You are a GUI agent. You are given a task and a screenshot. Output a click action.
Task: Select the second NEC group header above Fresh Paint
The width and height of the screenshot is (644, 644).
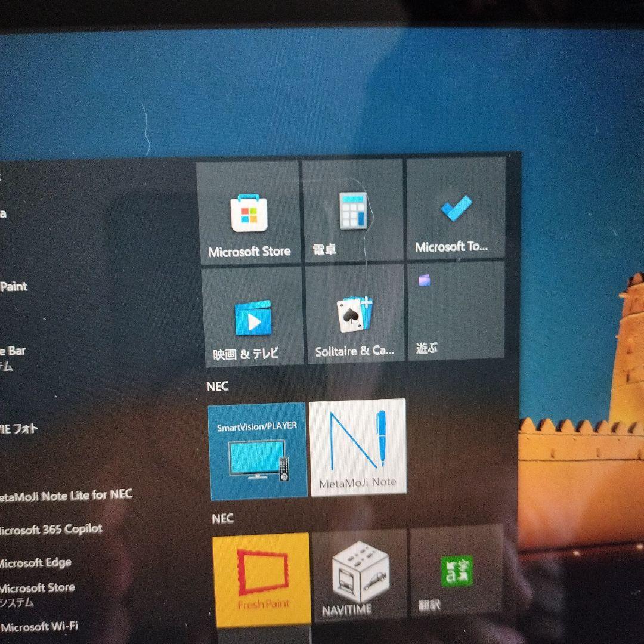coord(223,519)
